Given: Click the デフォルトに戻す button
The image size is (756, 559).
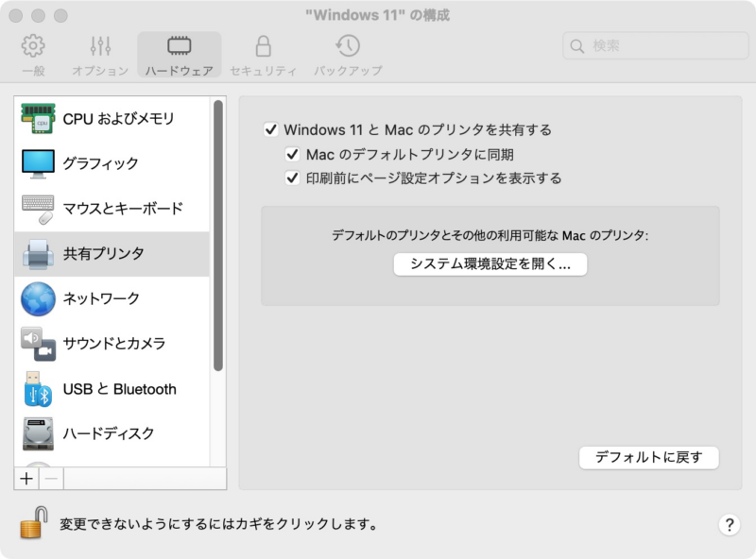Looking at the screenshot, I should pyautogui.click(x=649, y=457).
